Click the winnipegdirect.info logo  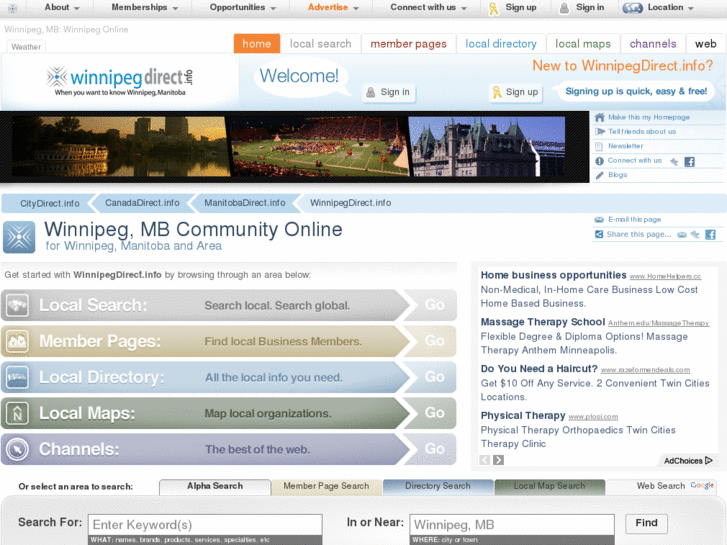(120, 81)
